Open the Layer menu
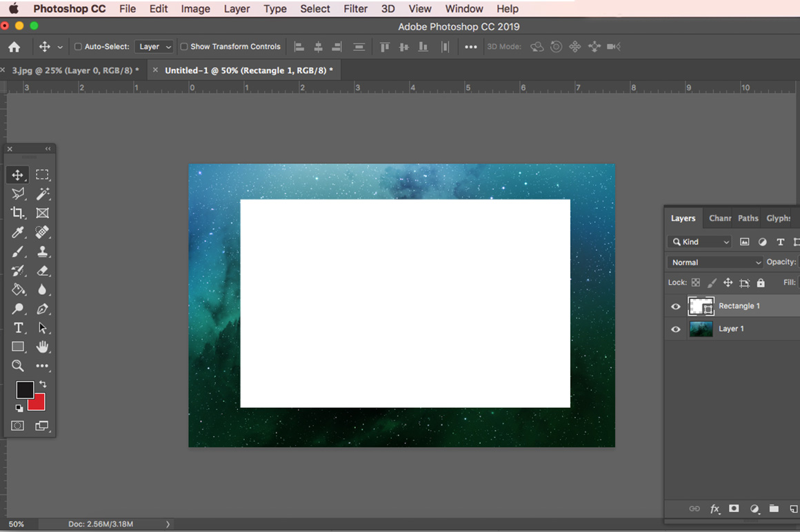800x532 pixels. click(x=237, y=9)
